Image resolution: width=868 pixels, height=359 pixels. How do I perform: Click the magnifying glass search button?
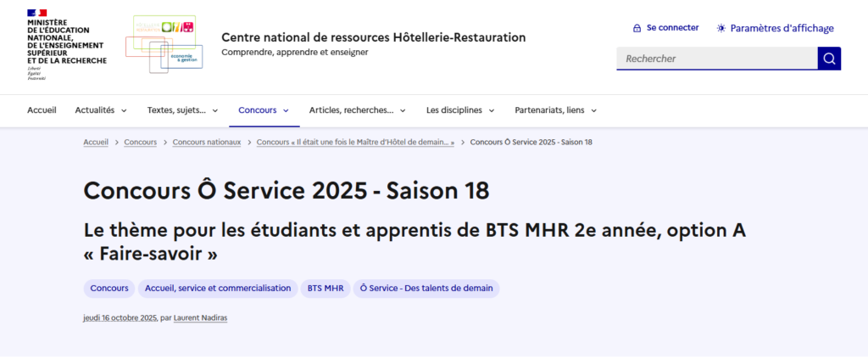[829, 59]
